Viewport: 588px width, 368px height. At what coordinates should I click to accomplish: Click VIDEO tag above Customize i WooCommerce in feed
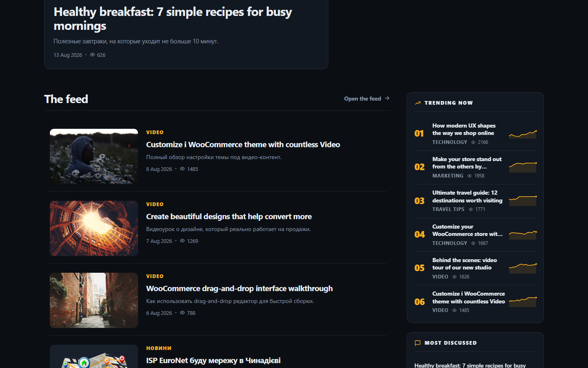coord(155,132)
